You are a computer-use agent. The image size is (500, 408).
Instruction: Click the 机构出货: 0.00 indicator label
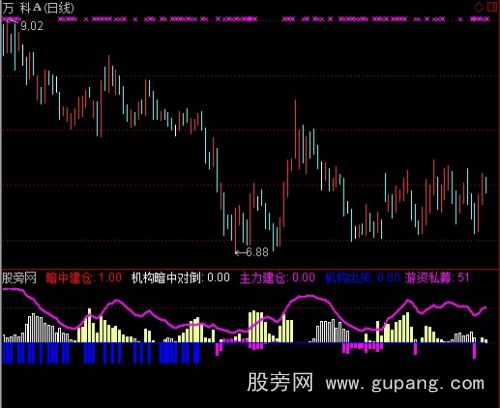point(363,278)
